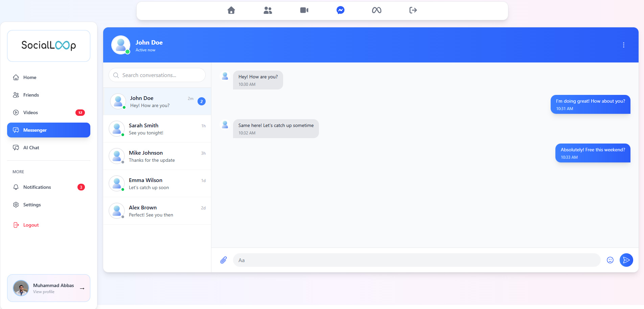Open friends icon in top navigation bar
Screen dimensions: 644x309
click(268, 10)
